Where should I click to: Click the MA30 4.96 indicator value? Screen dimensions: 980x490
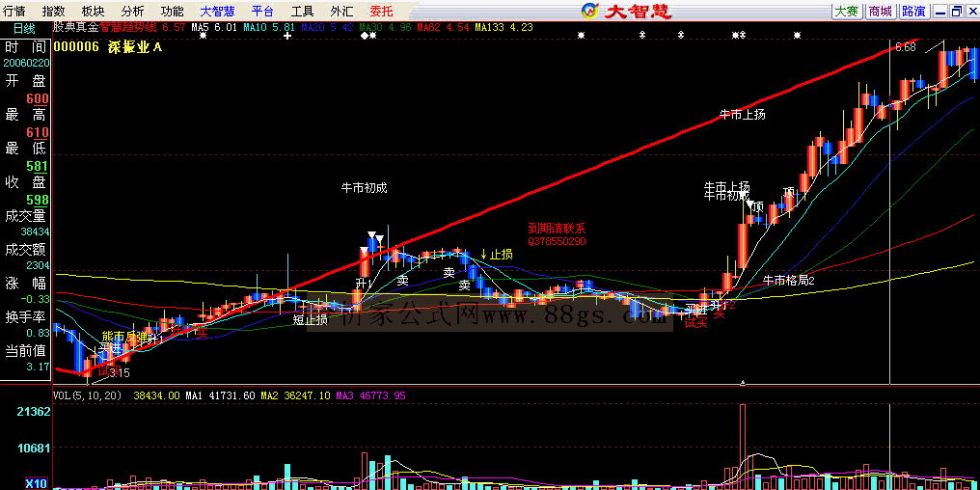385,28
